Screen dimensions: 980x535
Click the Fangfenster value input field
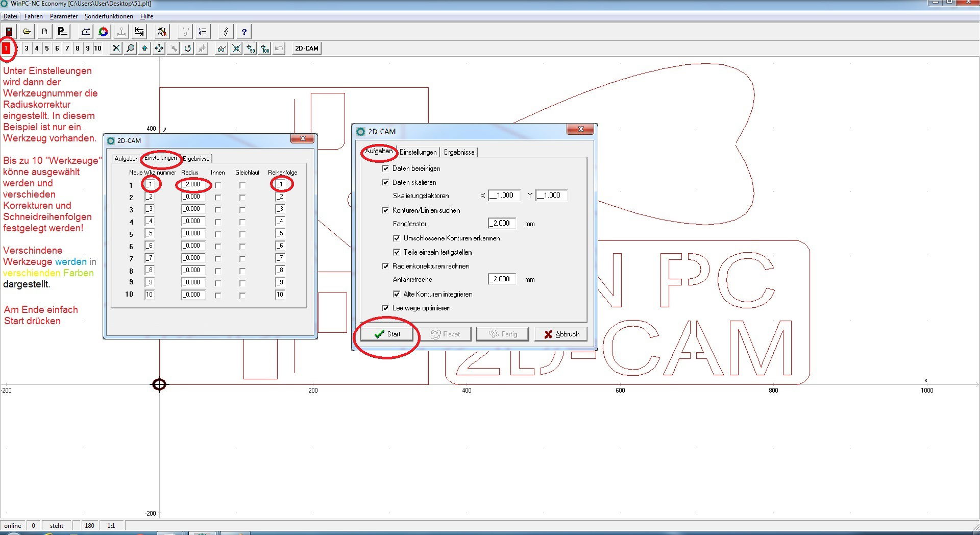click(501, 223)
